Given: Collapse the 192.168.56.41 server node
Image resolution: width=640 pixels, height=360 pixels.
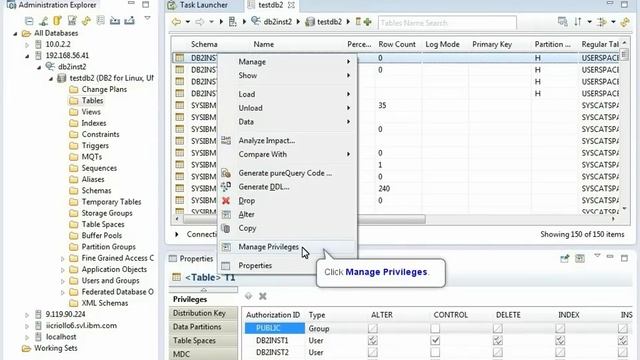Looking at the screenshot, I should click(27, 56).
